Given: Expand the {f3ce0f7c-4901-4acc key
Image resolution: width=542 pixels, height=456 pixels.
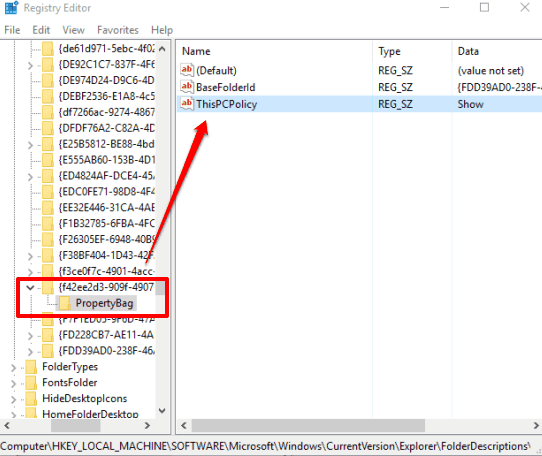Looking at the screenshot, I should coord(30,272).
